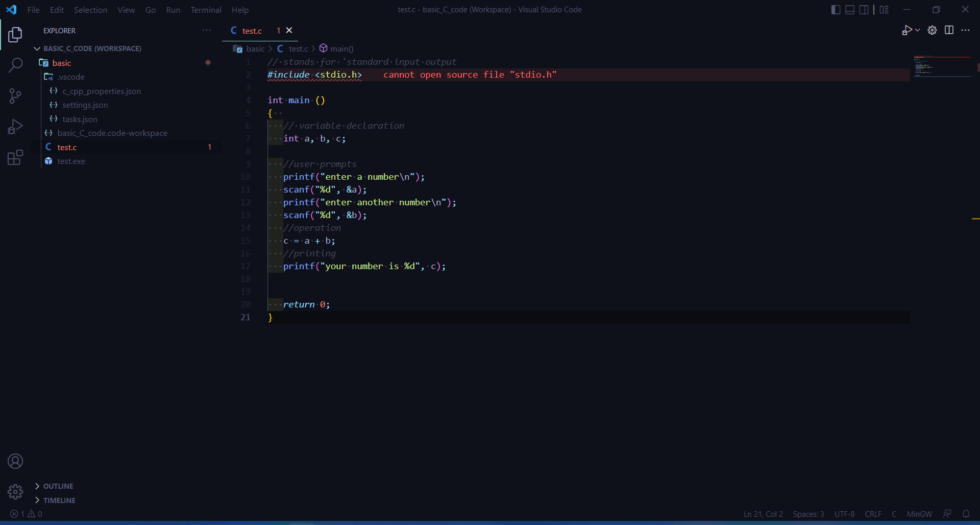Open the Manage settings gear
Screen dimensions: 980x525
(x=932, y=30)
